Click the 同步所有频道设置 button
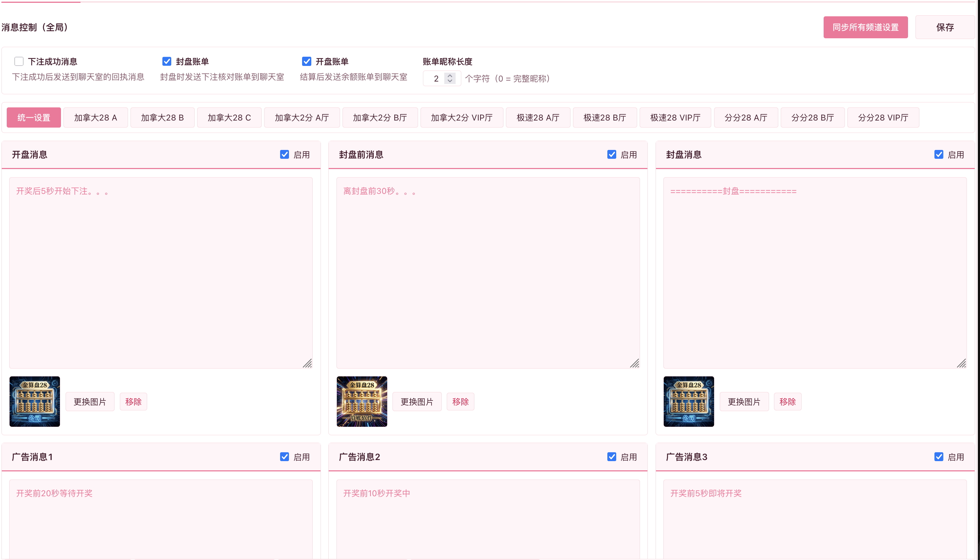 865,27
